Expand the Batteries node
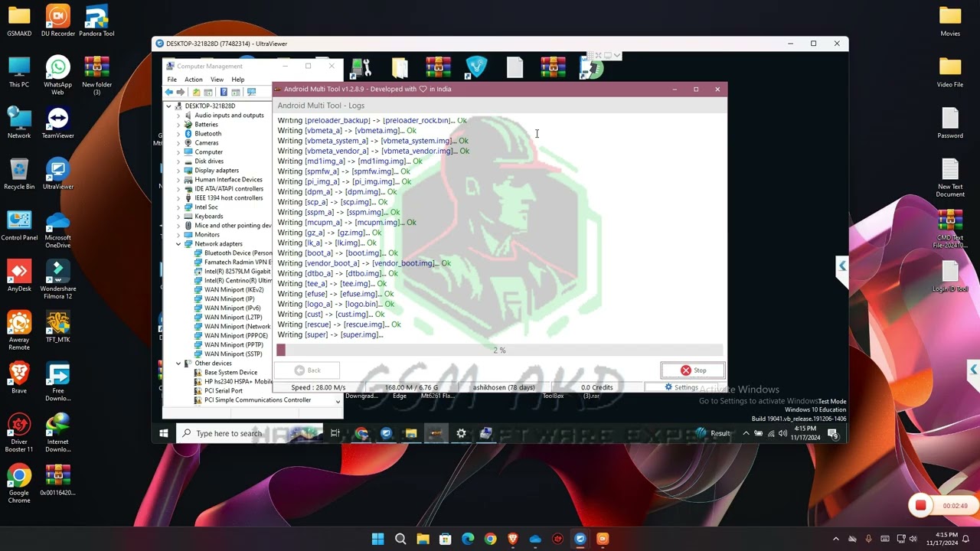Image resolution: width=980 pixels, height=551 pixels. pyautogui.click(x=178, y=125)
